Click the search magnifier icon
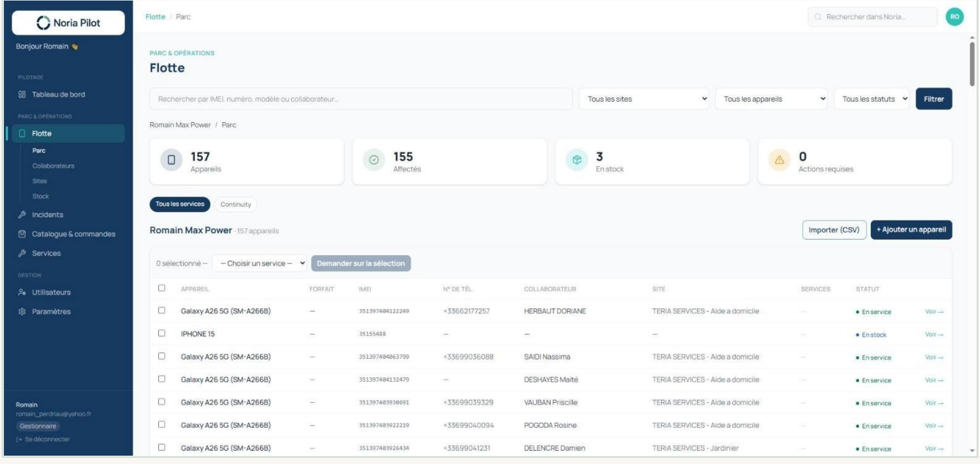The height and width of the screenshot is (464, 980). [x=818, y=17]
